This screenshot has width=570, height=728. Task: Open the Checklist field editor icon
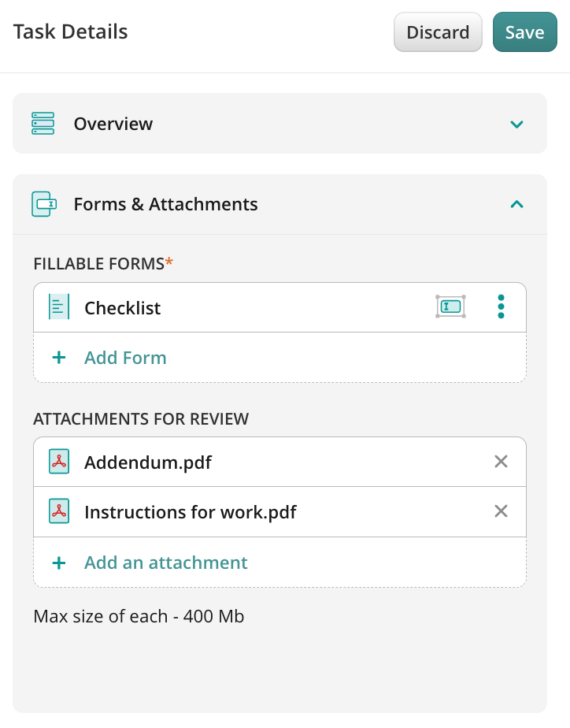click(450, 306)
